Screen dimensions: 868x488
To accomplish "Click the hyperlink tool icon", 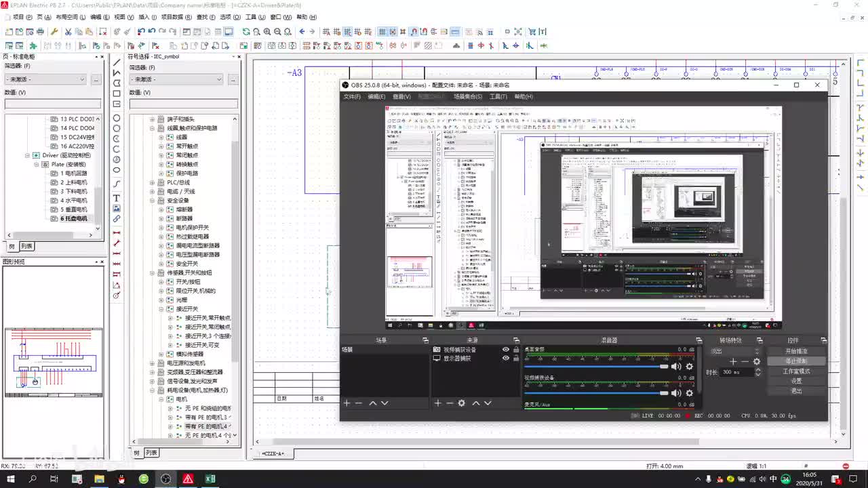I will (x=117, y=219).
